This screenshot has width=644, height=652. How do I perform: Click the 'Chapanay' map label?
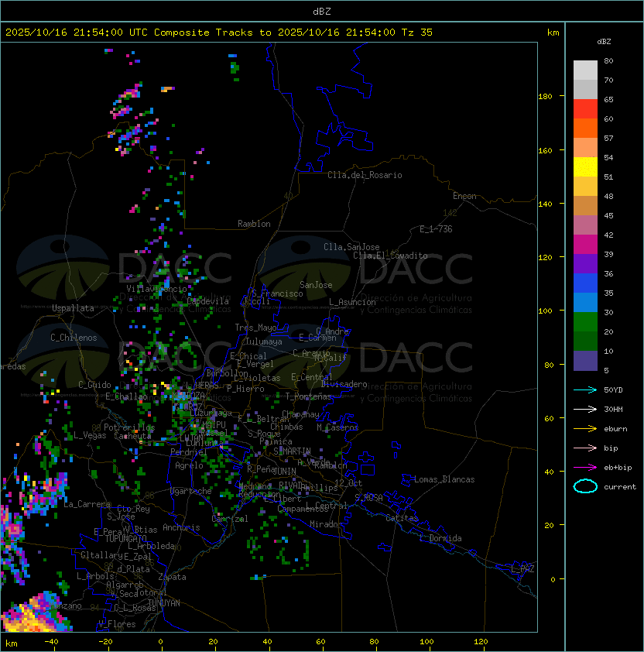300,414
